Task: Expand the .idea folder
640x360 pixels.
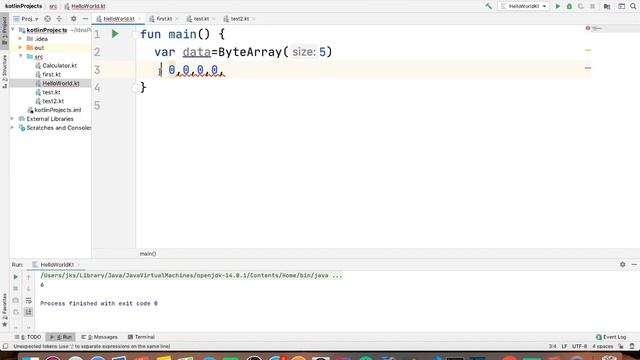Action: [20, 39]
